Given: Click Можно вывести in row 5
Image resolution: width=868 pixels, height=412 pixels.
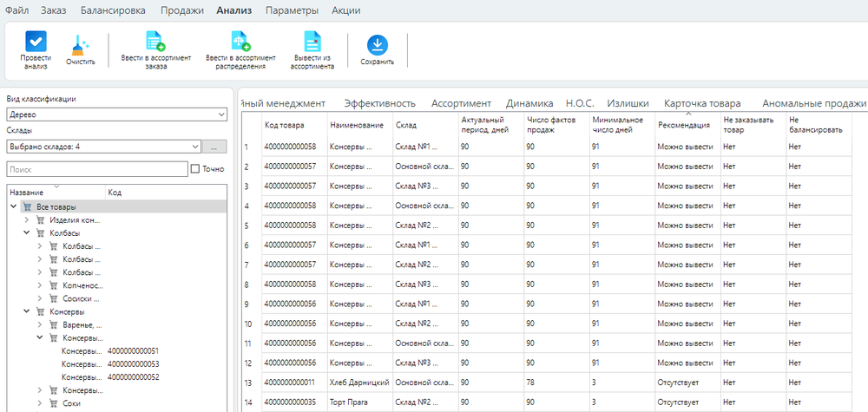Looking at the screenshot, I should pyautogui.click(x=687, y=226).
